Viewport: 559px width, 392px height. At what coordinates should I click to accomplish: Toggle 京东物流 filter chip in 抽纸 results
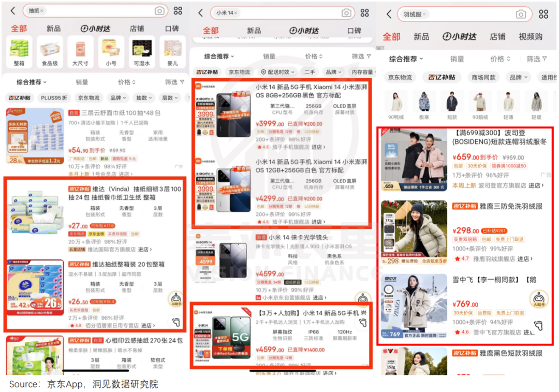pyautogui.click(x=89, y=98)
